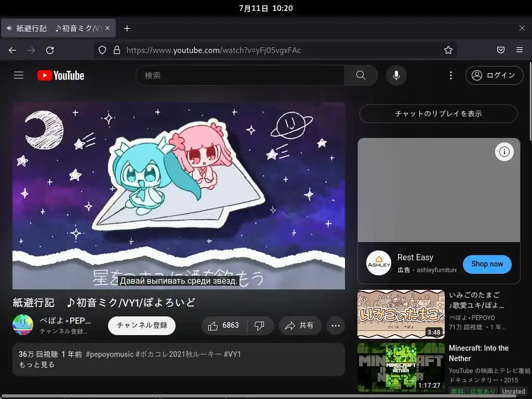Open YouTube settings three-dot menu
Viewport: 532px width, 399px height.
(451, 75)
